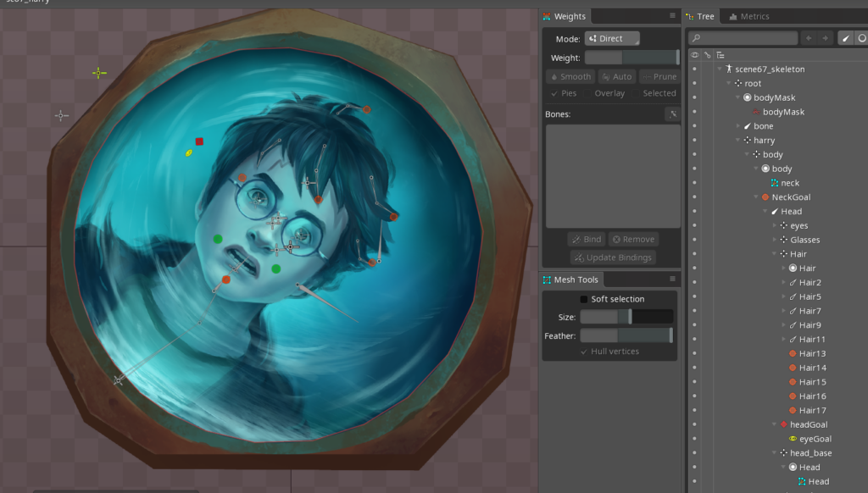The height and width of the screenshot is (493, 868).
Task: Switch to the Tree tab
Action: click(x=701, y=16)
